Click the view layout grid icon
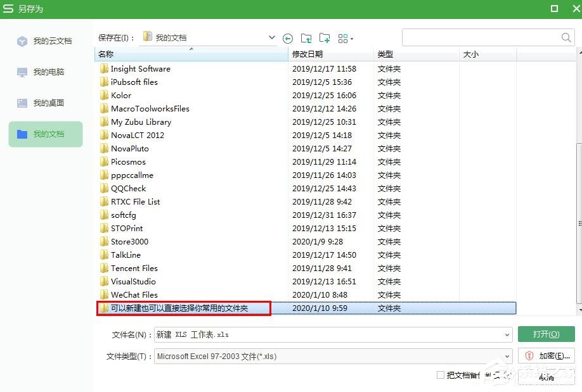582x392 pixels. click(x=341, y=37)
